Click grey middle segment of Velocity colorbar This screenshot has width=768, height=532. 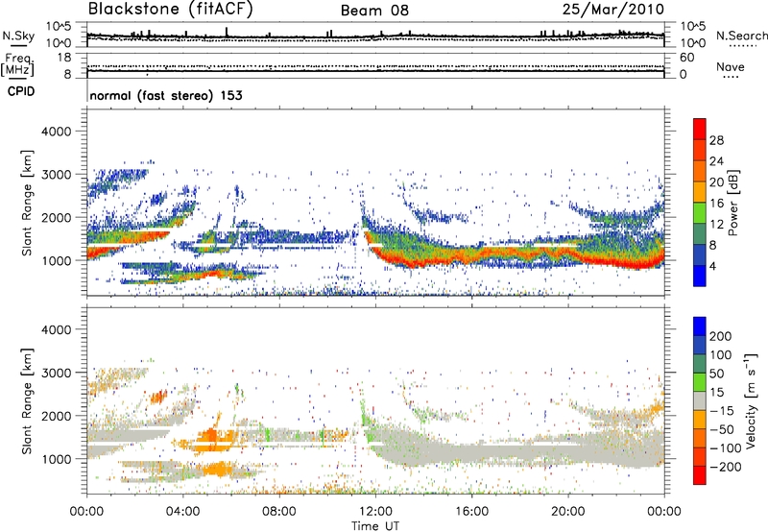(700, 401)
